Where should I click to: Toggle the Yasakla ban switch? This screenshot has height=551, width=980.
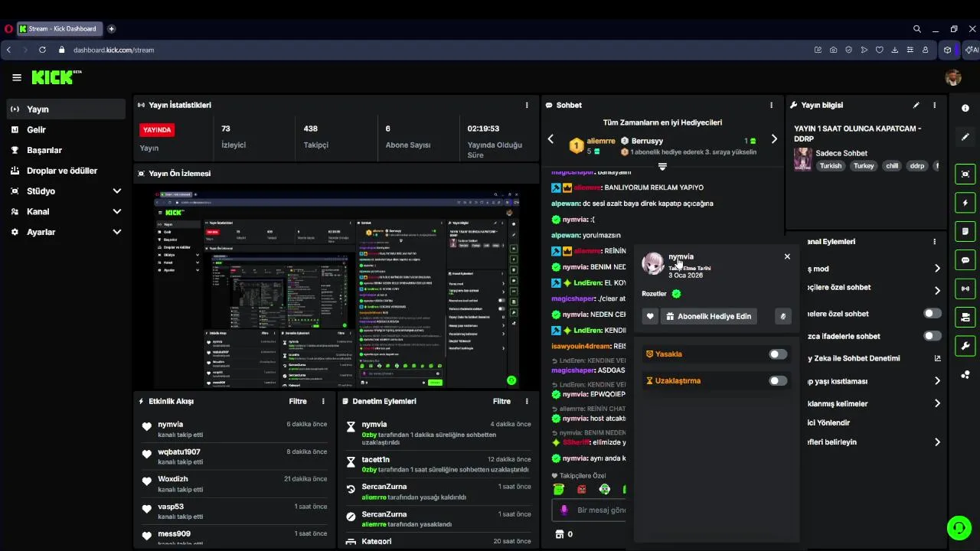pos(778,354)
